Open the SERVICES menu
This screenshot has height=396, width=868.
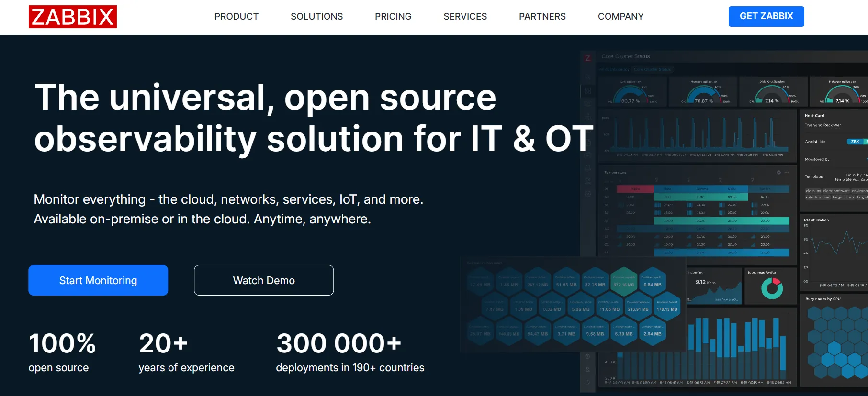point(465,16)
